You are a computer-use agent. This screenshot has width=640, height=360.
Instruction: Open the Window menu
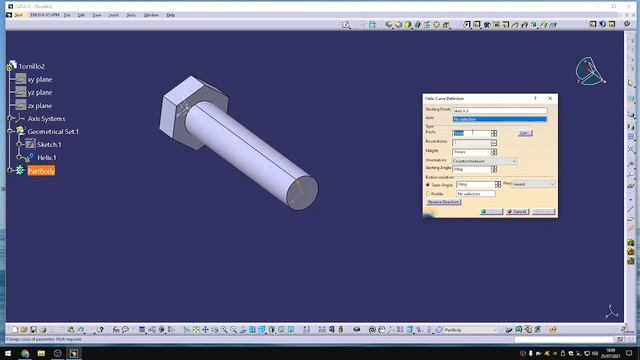[151, 15]
